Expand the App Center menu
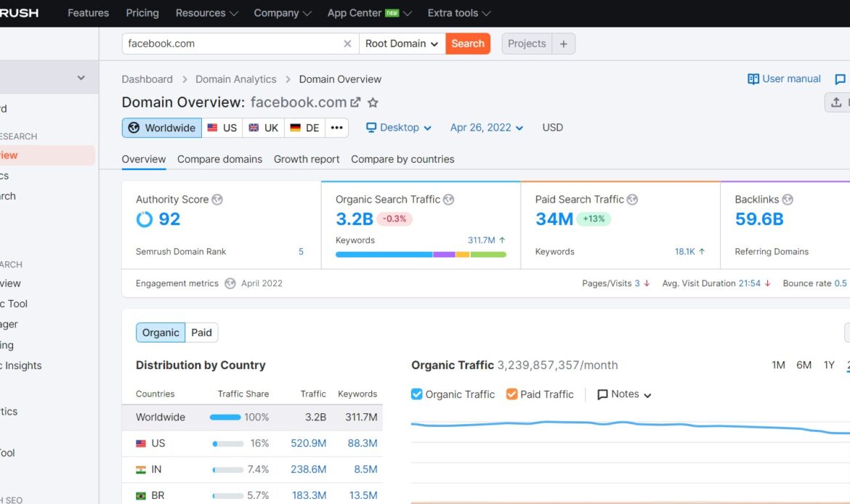The height and width of the screenshot is (504, 850). click(369, 13)
